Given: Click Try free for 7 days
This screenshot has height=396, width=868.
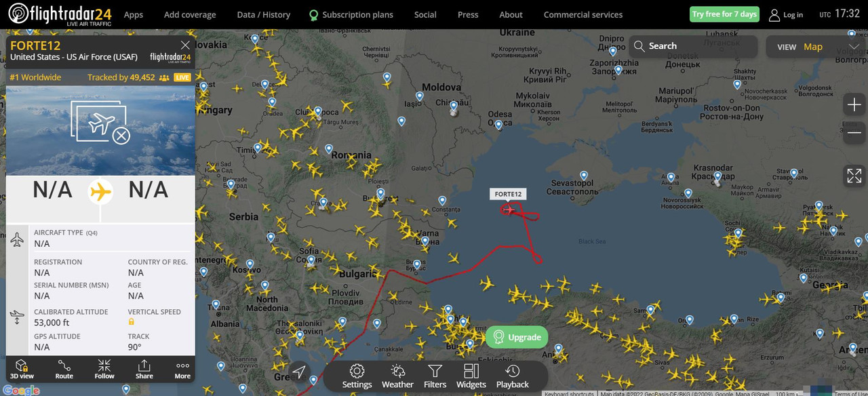Looking at the screenshot, I should tap(724, 14).
